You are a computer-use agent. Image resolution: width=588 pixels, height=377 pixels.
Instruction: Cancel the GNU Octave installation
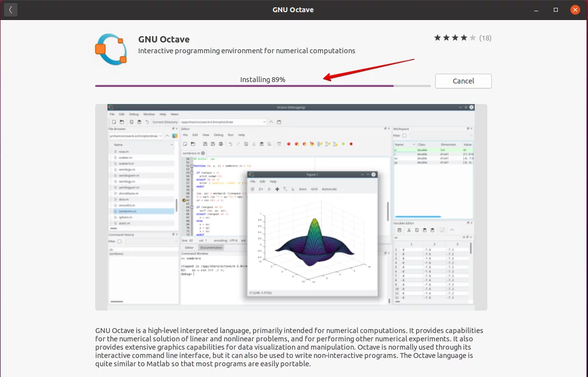click(x=463, y=81)
